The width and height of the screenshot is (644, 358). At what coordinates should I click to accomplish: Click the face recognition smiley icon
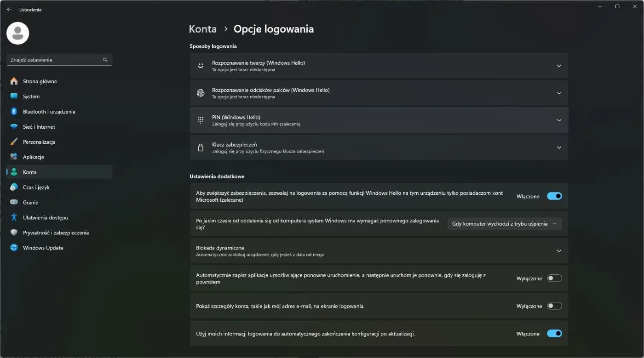pos(201,66)
